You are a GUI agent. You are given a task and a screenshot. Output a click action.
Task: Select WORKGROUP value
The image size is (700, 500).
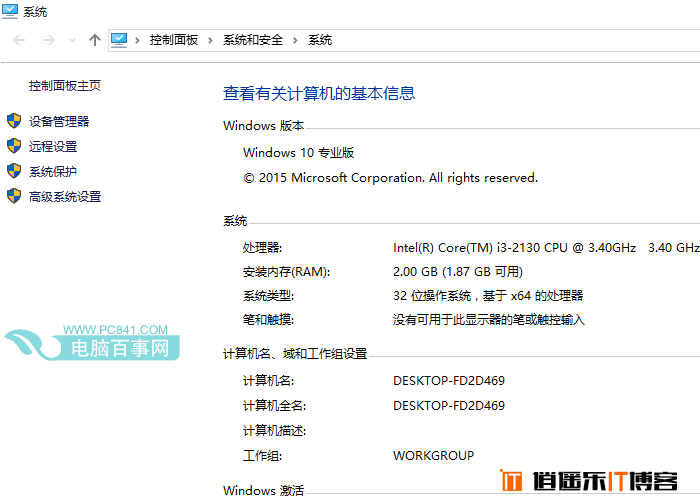(x=433, y=456)
